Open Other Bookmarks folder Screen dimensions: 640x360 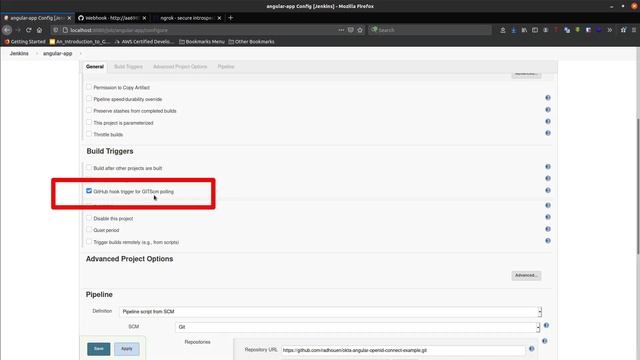(251, 42)
